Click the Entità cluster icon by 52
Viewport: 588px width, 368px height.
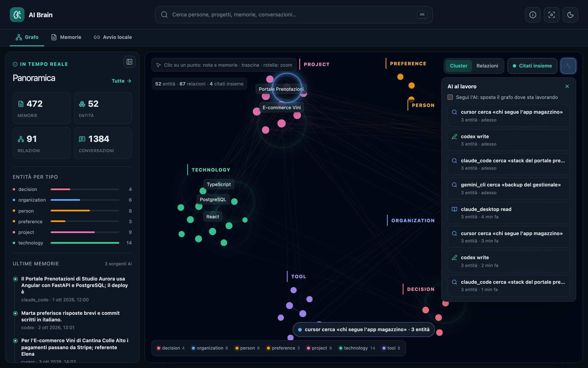pyautogui.click(x=82, y=104)
